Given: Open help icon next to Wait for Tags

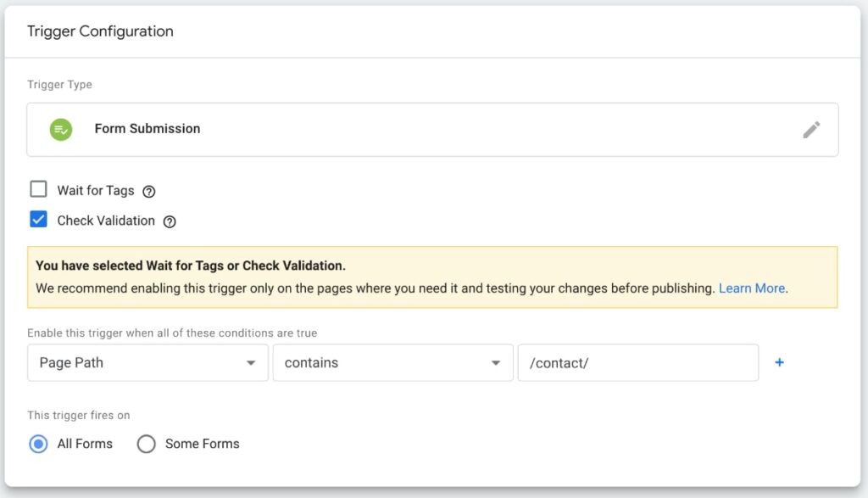Looking at the screenshot, I should point(149,192).
